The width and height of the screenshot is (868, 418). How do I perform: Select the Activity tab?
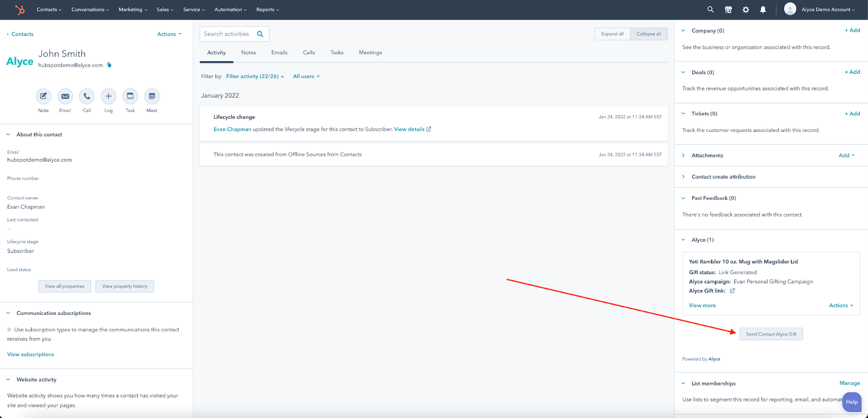216,53
